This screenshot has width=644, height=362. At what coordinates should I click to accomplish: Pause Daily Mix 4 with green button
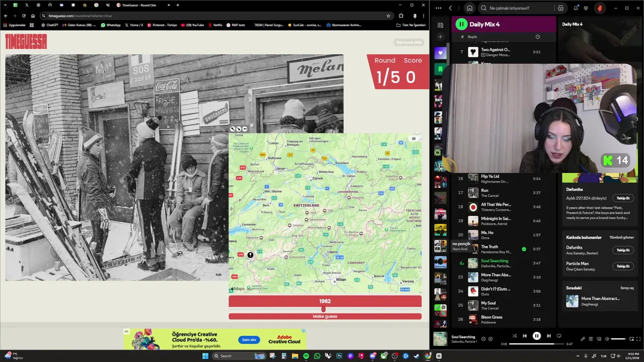[461, 24]
